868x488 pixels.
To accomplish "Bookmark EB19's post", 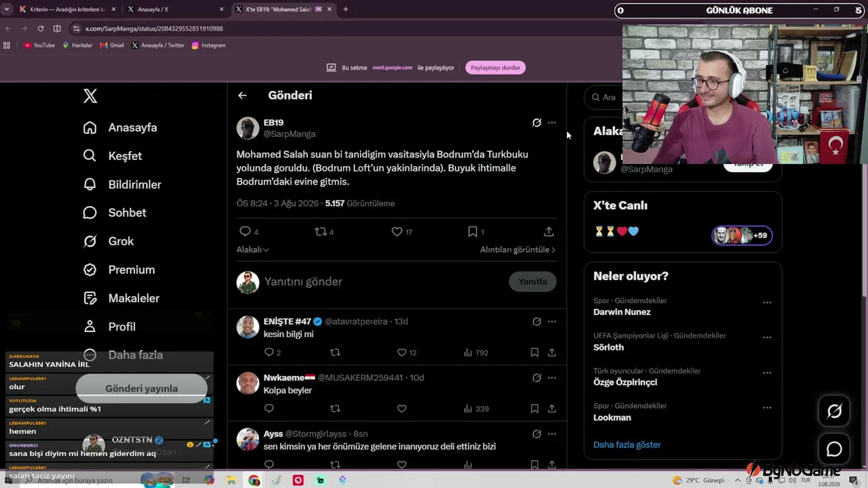I will pos(473,232).
